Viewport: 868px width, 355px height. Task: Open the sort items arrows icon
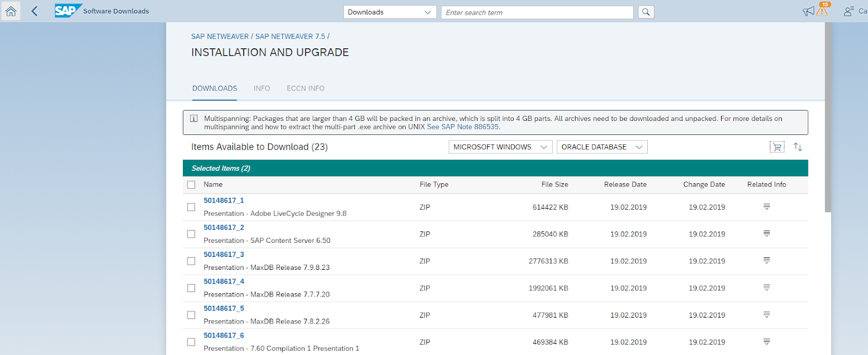pos(797,147)
